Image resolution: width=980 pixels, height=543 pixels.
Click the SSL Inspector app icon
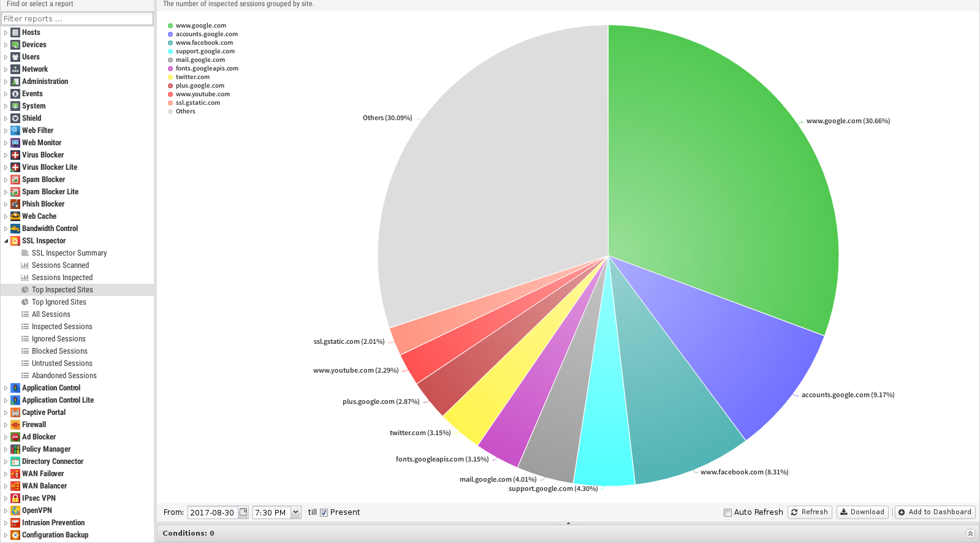click(15, 241)
